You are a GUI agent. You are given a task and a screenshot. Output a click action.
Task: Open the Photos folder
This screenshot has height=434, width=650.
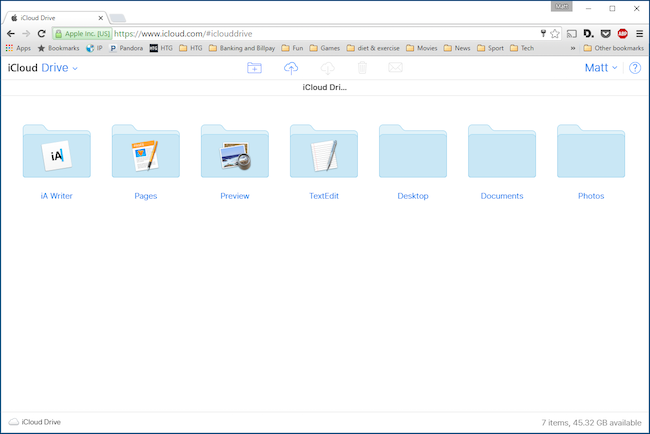click(x=591, y=151)
